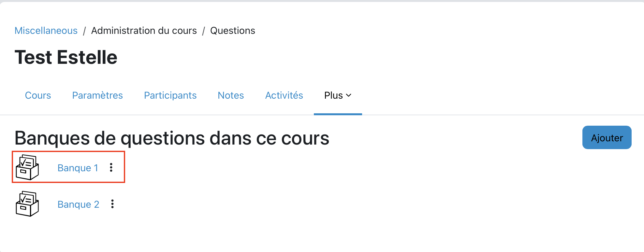The image size is (644, 252).
Task: Open the Banque 2 question bank icon
Action: 27,204
